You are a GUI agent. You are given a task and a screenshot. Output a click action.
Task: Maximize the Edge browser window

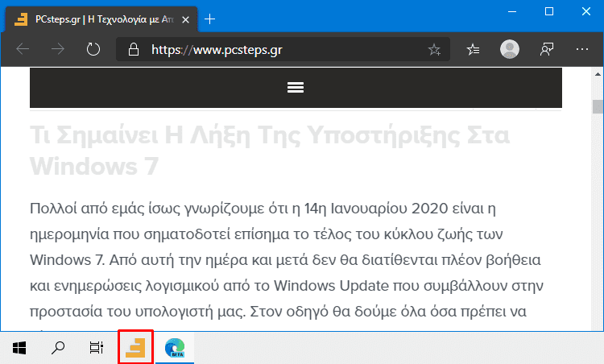pos(549,11)
